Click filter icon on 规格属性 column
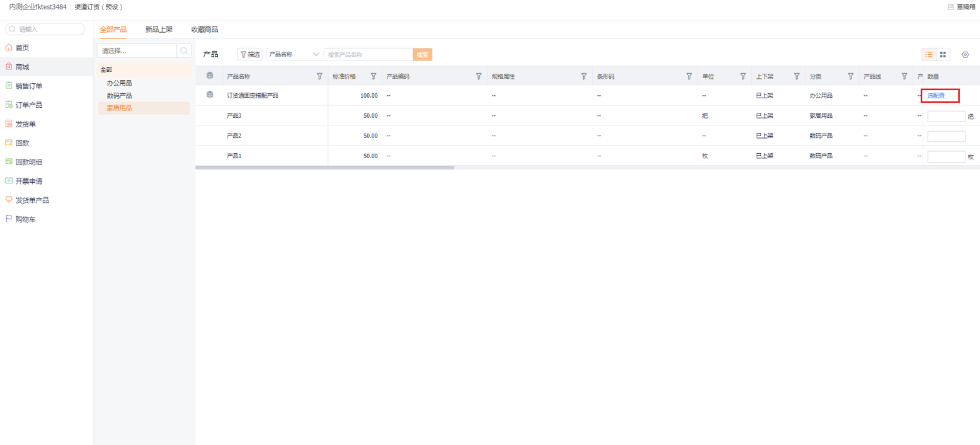 pyautogui.click(x=584, y=76)
